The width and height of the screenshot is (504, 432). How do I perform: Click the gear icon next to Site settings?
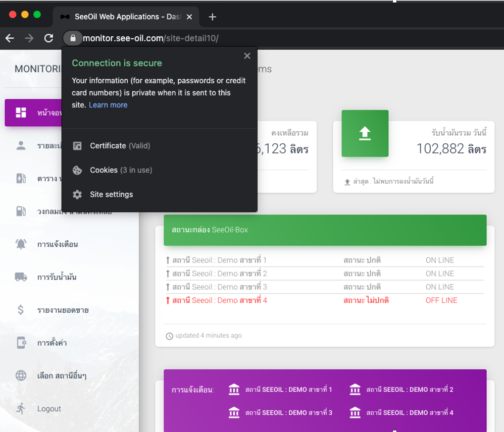tap(77, 194)
